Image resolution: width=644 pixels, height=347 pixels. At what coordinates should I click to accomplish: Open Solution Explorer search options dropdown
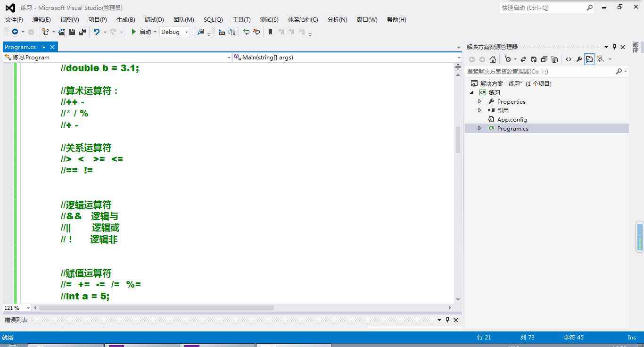[626, 72]
